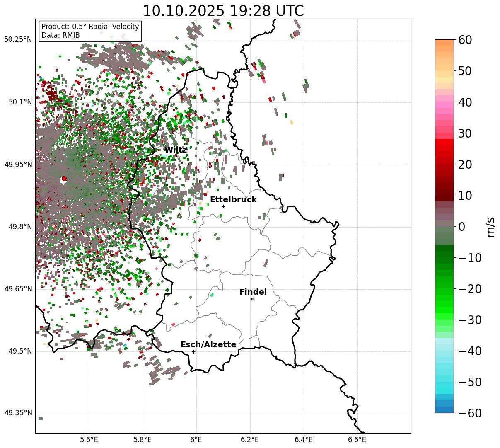Click the cross marker below Esch/Alzette
500x448 pixels.
(x=193, y=351)
